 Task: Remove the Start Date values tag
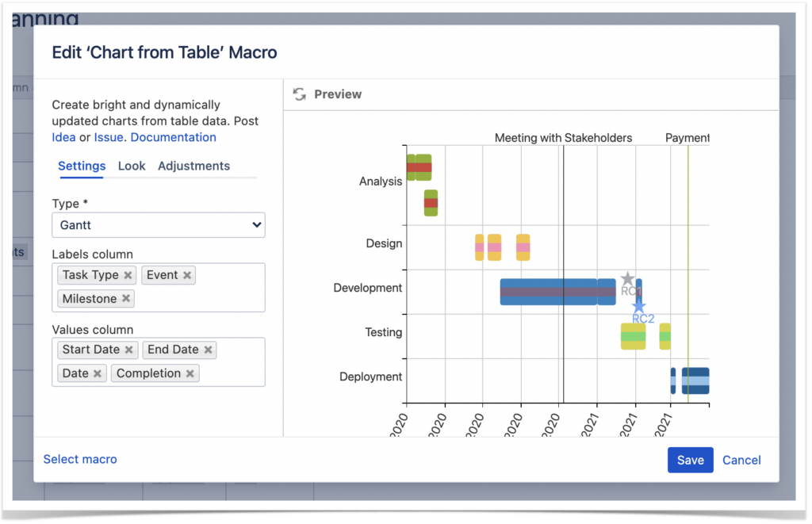[129, 350]
